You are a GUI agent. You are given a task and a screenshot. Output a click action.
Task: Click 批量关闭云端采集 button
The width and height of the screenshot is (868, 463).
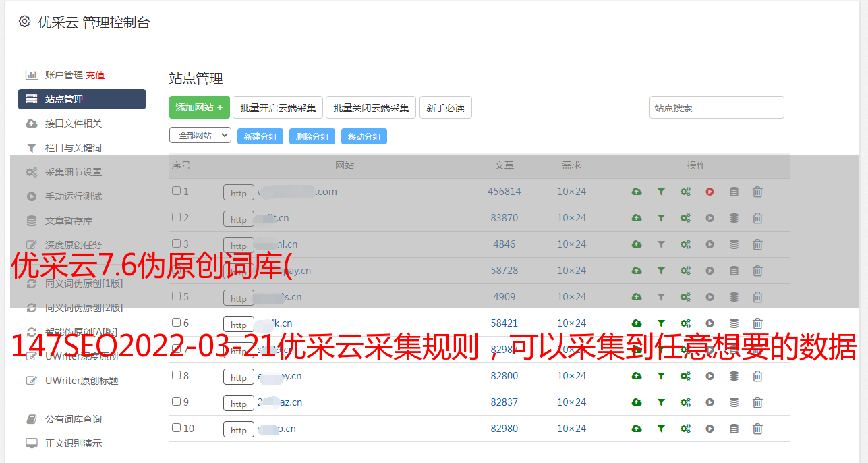[371, 107]
